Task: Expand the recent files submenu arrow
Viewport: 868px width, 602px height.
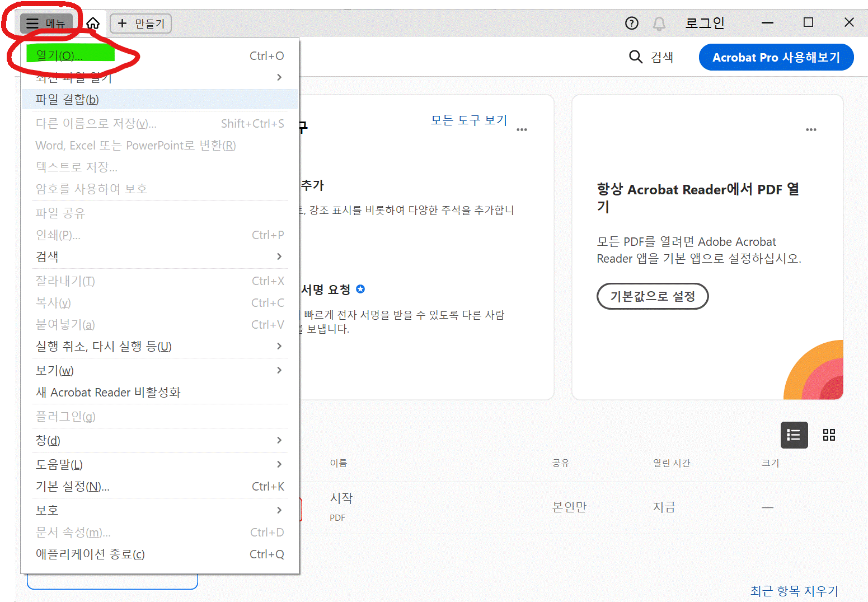Action: 279,77
